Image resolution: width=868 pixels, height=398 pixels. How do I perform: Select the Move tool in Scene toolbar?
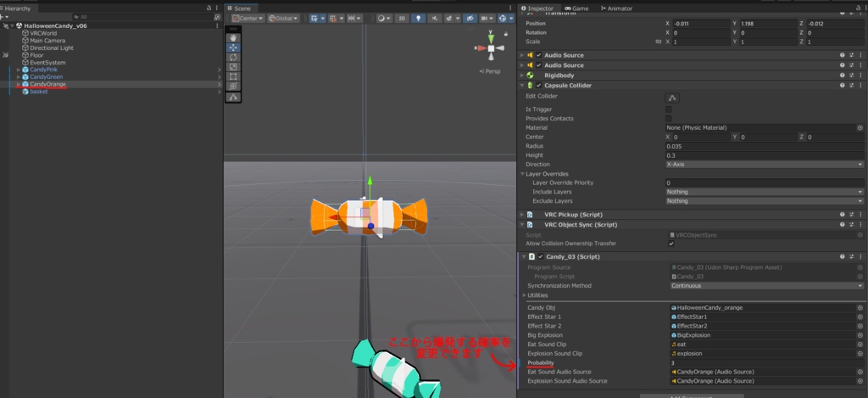pyautogui.click(x=233, y=48)
